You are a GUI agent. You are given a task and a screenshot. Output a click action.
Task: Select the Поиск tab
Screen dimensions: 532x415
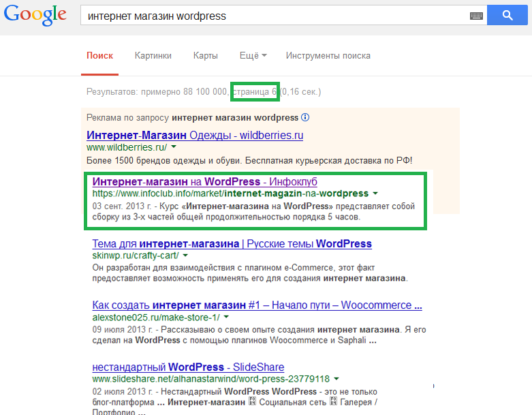tap(99, 56)
